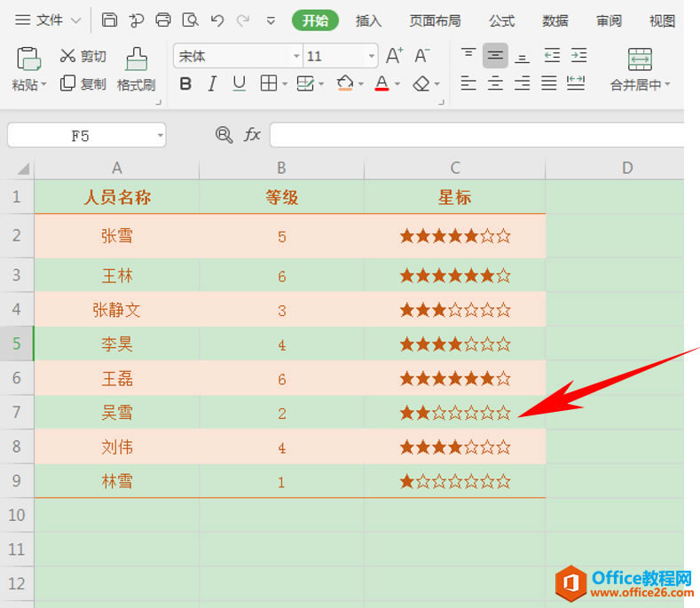
Task: Click decrease indent icon
Action: tap(552, 55)
